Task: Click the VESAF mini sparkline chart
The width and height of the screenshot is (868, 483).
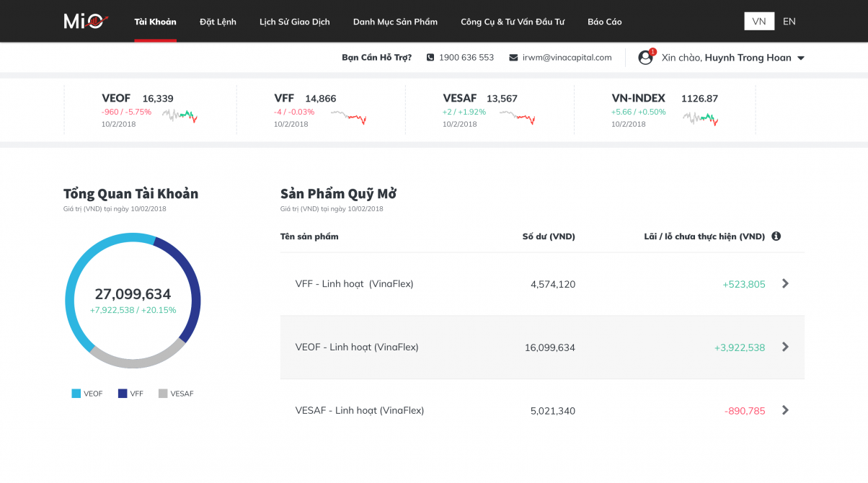Action: click(x=518, y=117)
